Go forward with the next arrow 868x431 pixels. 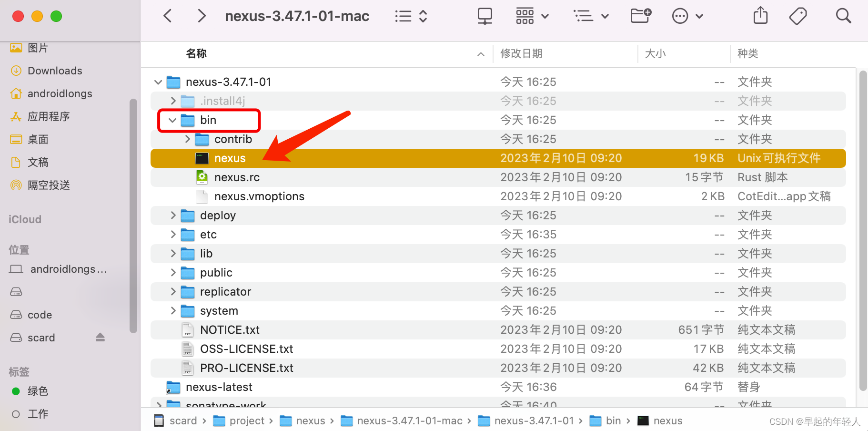pos(202,16)
